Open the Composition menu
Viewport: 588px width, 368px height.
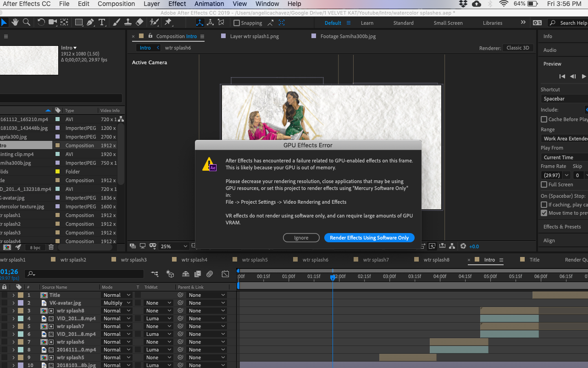click(116, 4)
